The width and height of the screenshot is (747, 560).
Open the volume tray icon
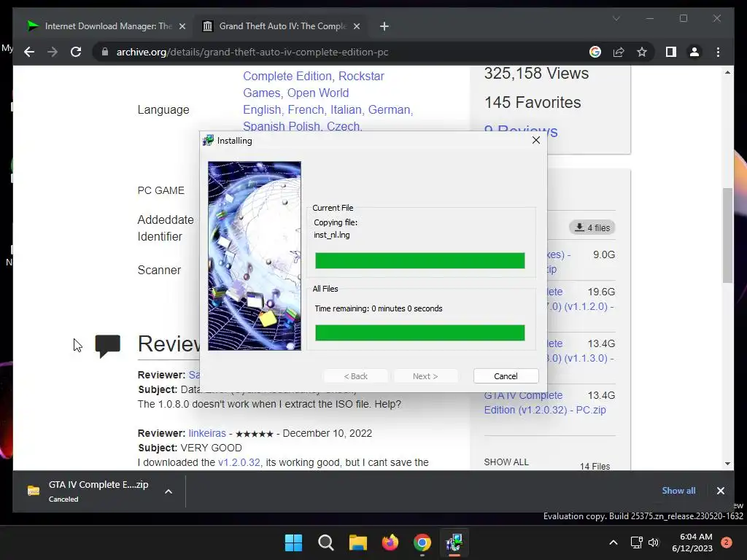[x=654, y=542]
